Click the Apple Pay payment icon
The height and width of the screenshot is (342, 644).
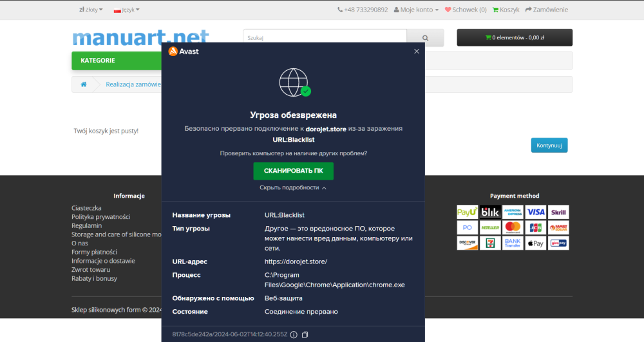(536, 243)
